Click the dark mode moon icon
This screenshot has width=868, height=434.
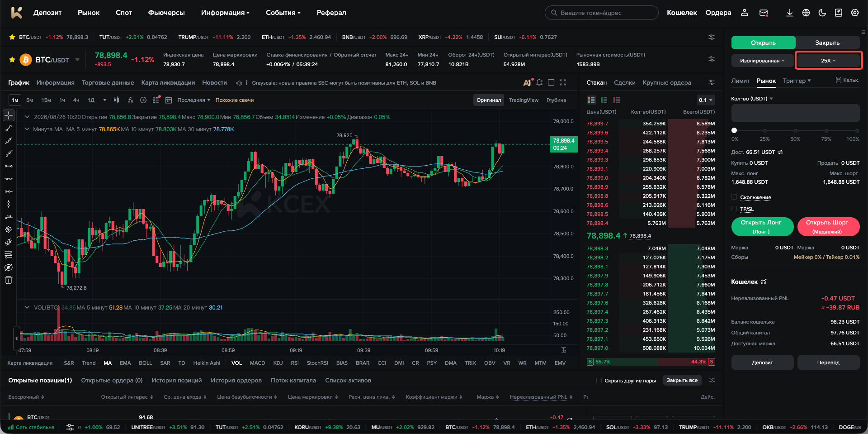point(822,13)
